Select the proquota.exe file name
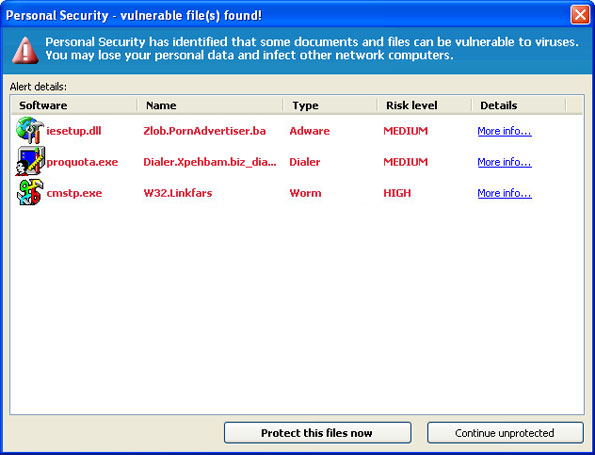 [82, 162]
